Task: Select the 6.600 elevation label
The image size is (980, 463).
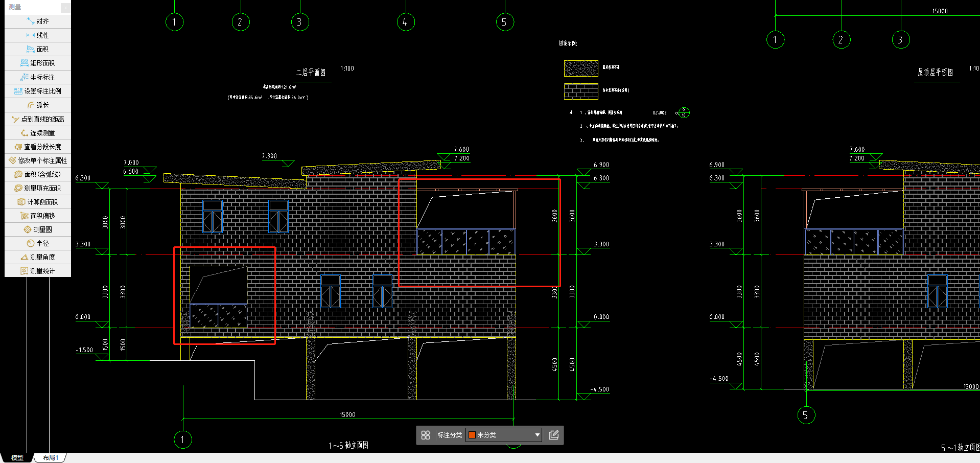Action: pos(131,172)
